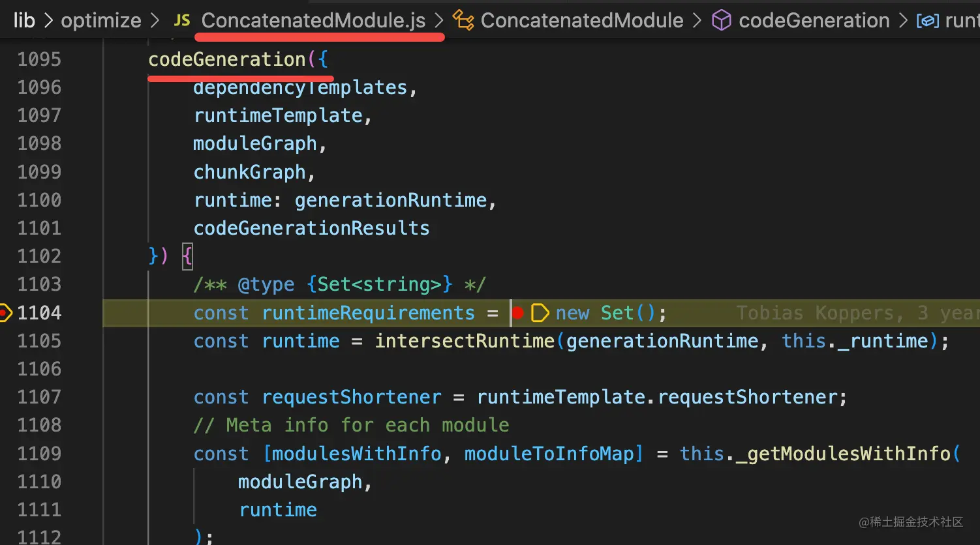Click the codeGeneration method name on line 1095
980x545 pixels.
pyautogui.click(x=227, y=60)
